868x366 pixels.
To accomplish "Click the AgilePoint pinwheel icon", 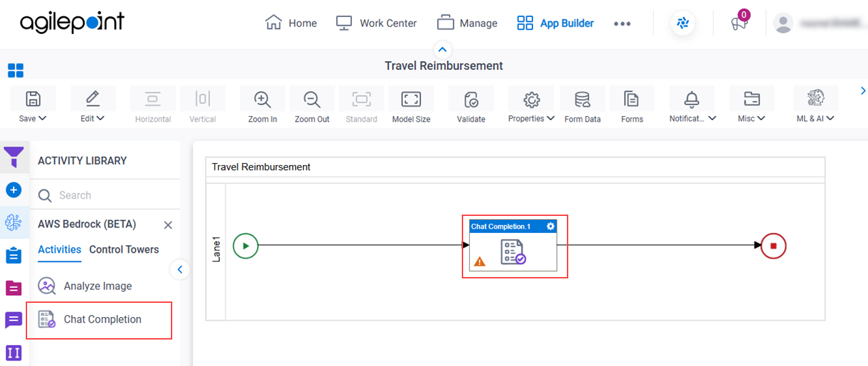I will (683, 23).
